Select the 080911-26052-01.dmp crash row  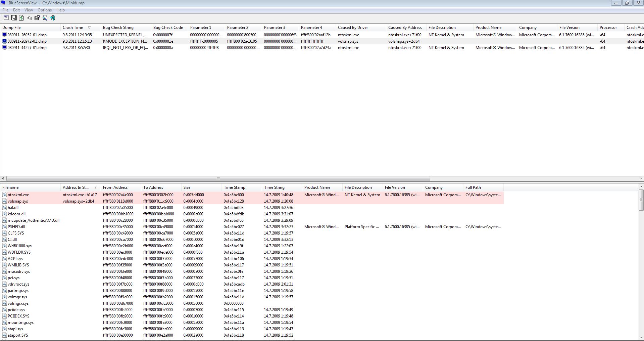[322, 35]
